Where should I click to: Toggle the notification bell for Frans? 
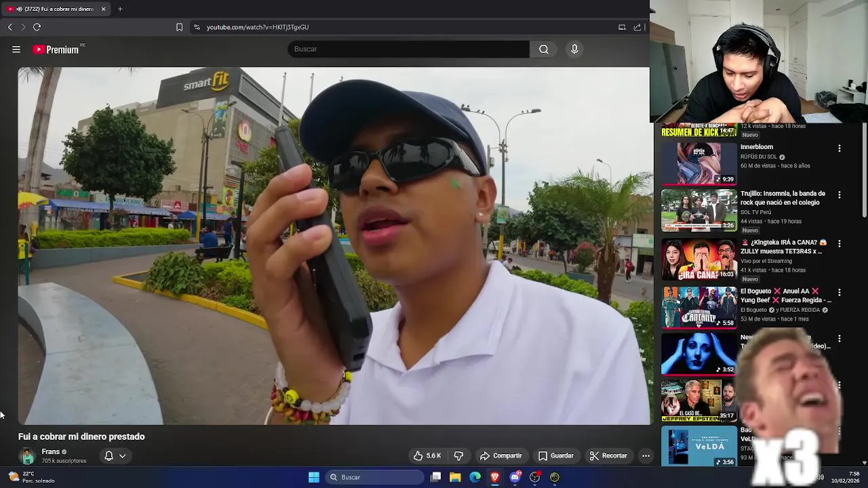(x=108, y=455)
